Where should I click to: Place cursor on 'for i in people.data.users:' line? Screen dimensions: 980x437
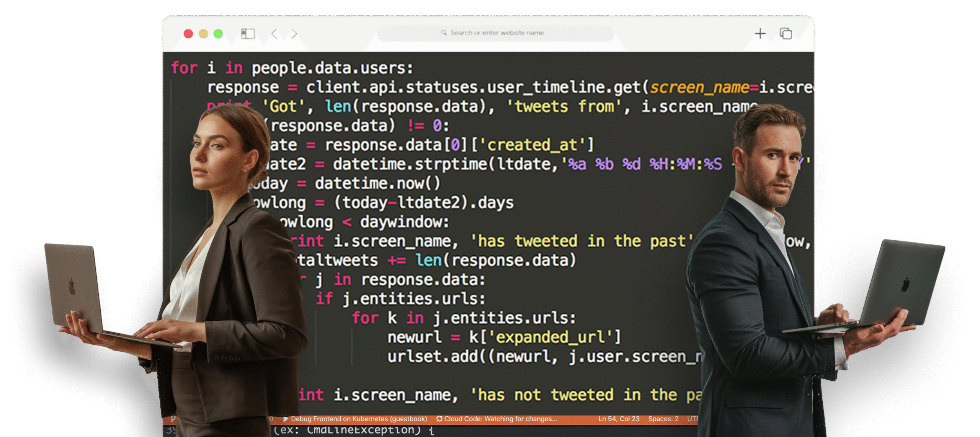(x=292, y=68)
